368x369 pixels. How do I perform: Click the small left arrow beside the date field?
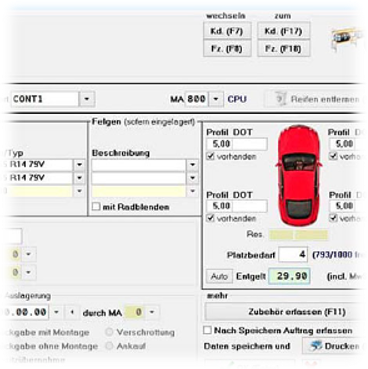72,312
